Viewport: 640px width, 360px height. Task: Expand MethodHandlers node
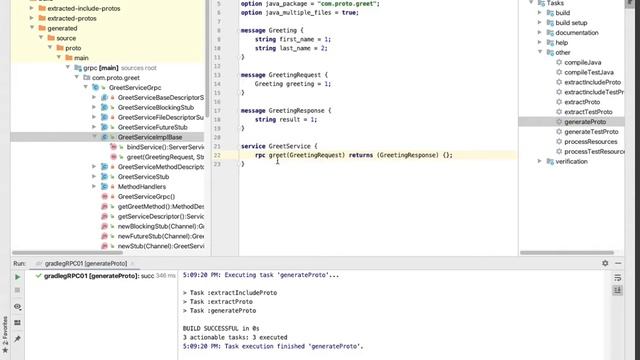coord(94,187)
